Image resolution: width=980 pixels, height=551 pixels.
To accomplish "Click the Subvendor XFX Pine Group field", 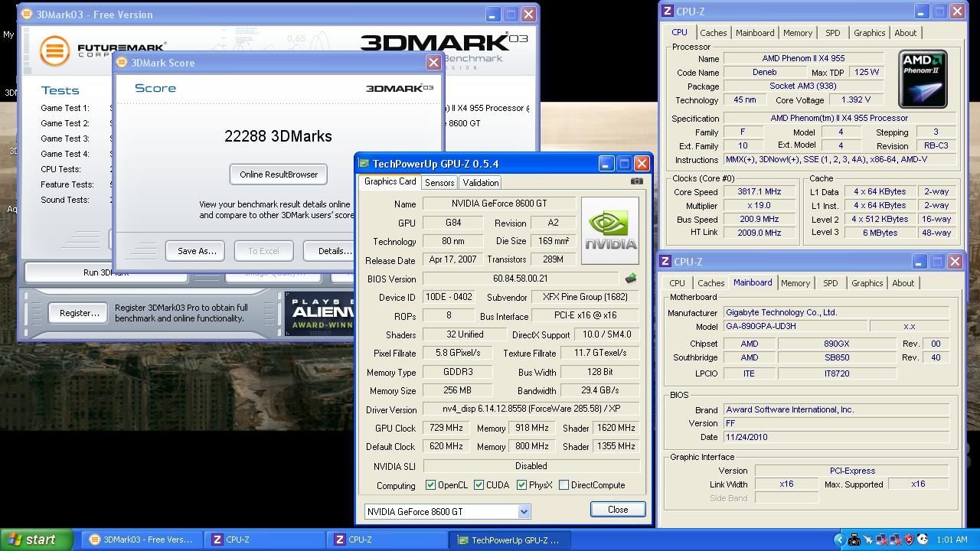I will click(x=585, y=297).
